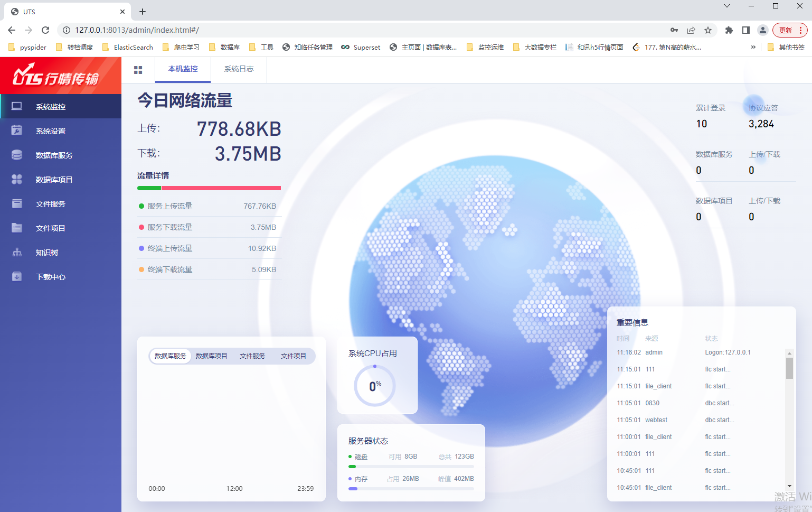This screenshot has height=512, width=812.
Task: Open the 其他书签 folder
Action: 786,47
